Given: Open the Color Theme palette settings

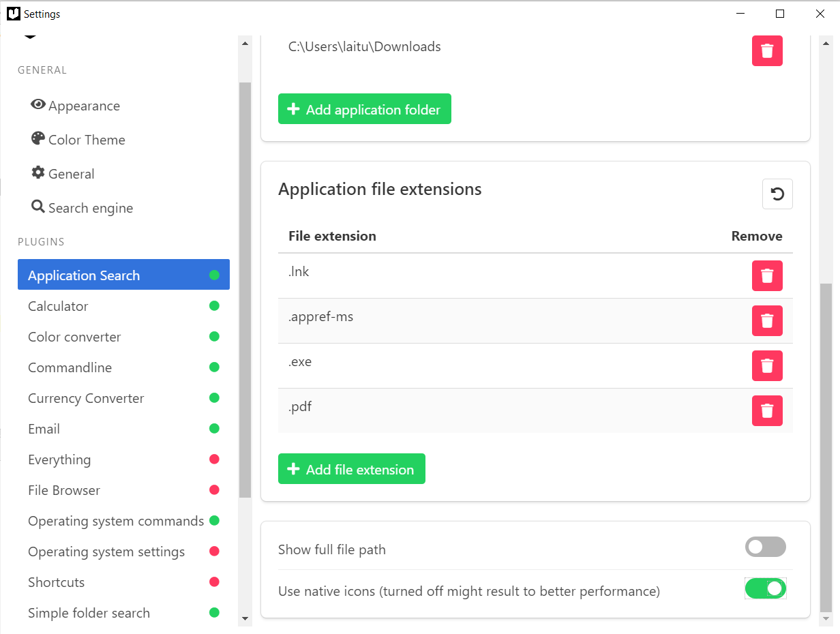Looking at the screenshot, I should pyautogui.click(x=78, y=140).
